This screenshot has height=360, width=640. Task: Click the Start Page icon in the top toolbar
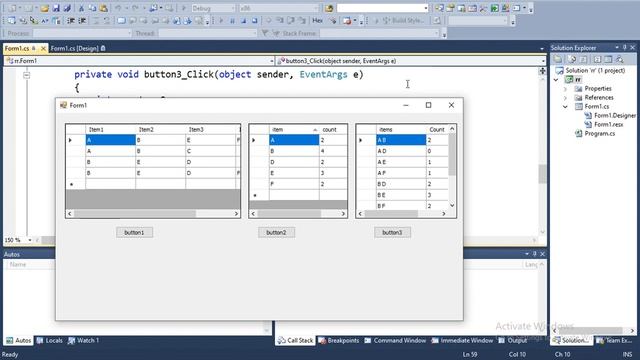tap(495, 8)
